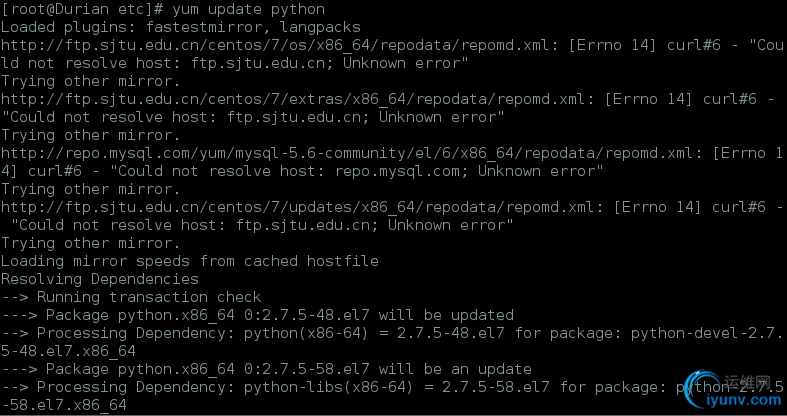787x416 pixels.
Task: Click the "2.7.5-48.el7 will be updated" line
Action: coord(257,316)
